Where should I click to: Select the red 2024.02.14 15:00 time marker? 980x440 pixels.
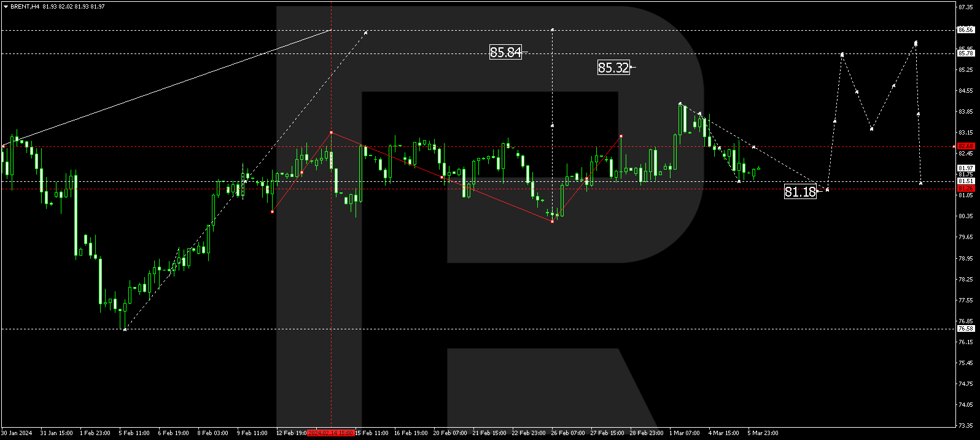(330, 433)
